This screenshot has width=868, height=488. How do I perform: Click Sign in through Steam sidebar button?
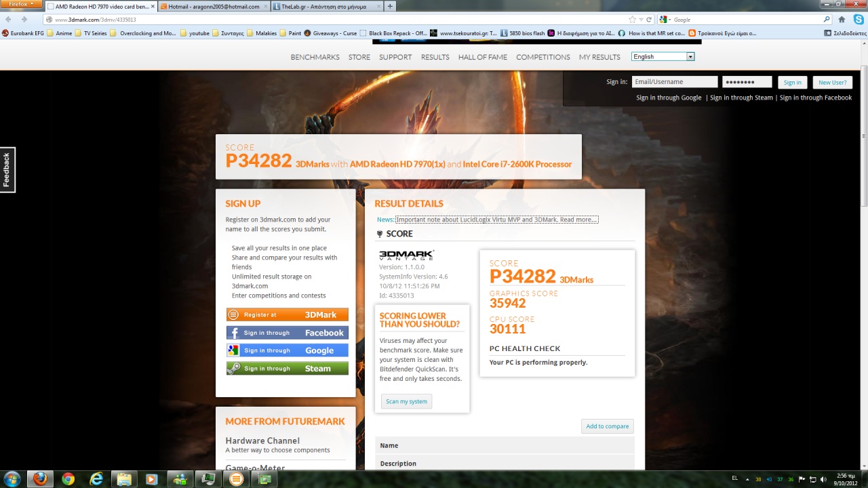click(288, 369)
